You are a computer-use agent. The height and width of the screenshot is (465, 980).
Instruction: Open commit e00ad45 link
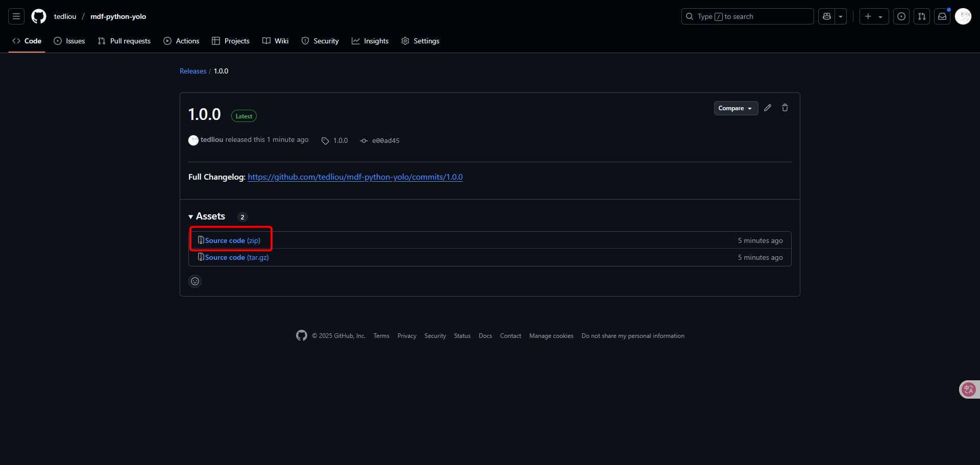coord(385,141)
